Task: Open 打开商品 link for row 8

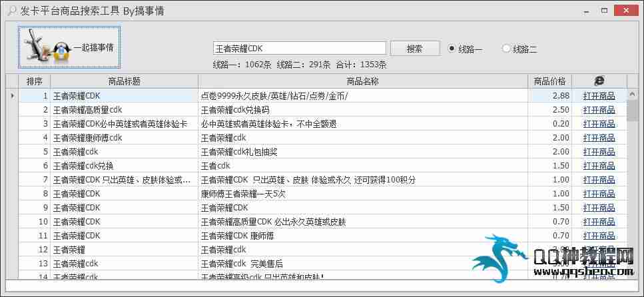Action: pyautogui.click(x=599, y=194)
